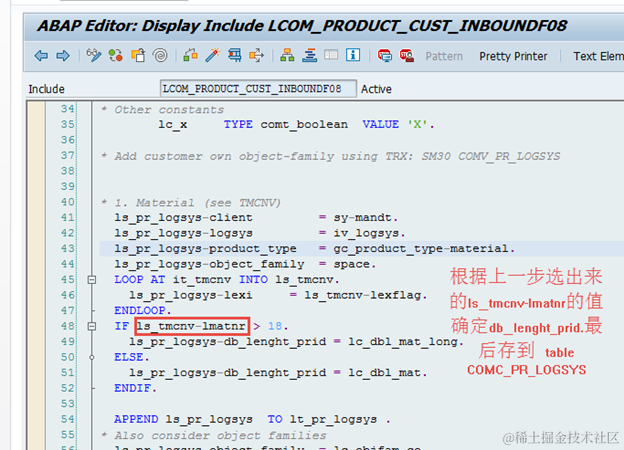Click the ENDIF keyword on line 52
This screenshot has width=624, height=450.
tap(133, 388)
